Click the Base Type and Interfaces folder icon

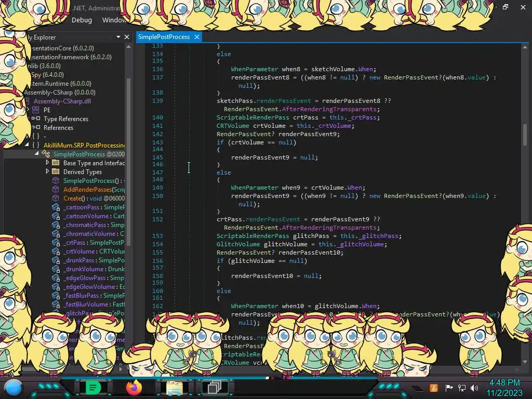pos(56,163)
